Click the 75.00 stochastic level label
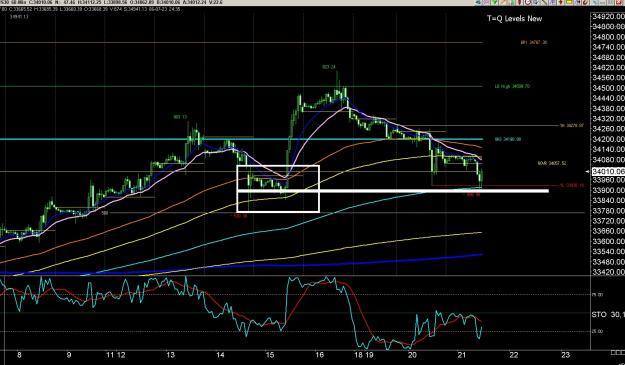625x365 pixels. pos(597,294)
